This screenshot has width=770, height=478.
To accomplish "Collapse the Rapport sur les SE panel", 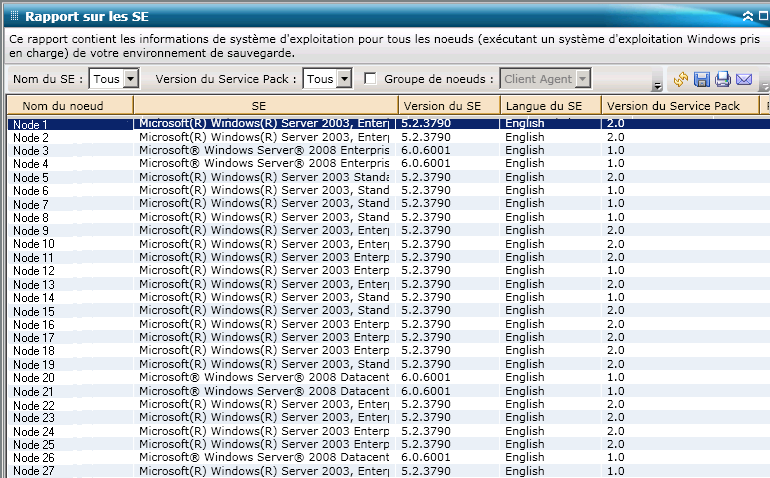I will pyautogui.click(x=747, y=16).
